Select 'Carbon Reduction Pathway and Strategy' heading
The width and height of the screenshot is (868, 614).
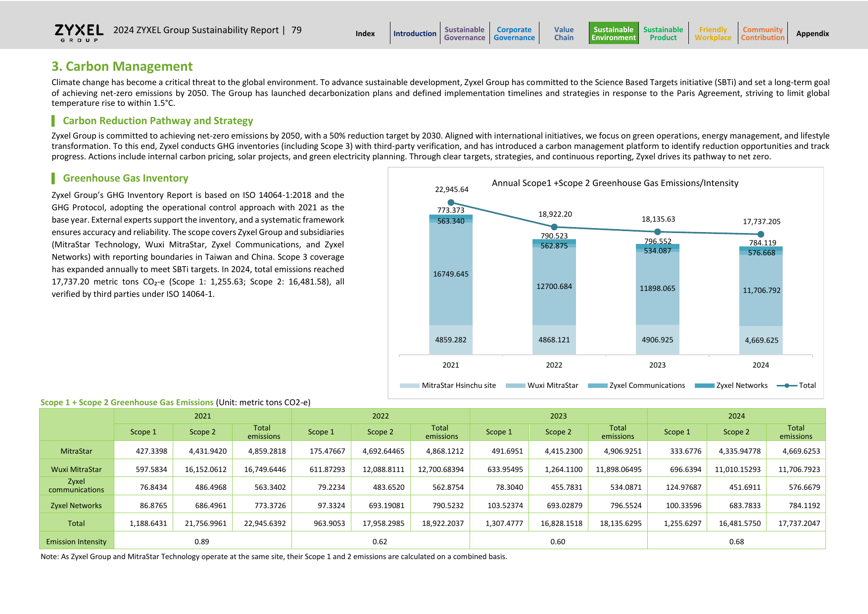[158, 121]
